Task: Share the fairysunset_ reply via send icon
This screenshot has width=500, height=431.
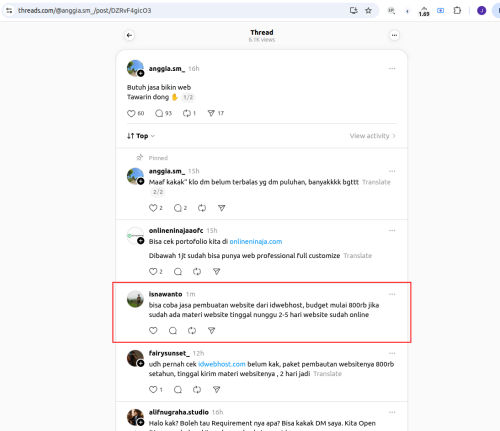Action: click(216, 389)
